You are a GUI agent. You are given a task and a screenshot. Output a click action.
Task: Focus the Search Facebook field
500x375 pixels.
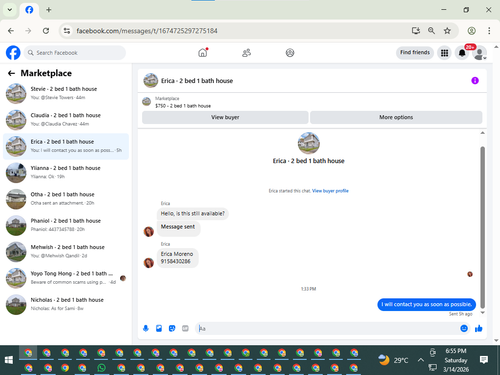75,53
